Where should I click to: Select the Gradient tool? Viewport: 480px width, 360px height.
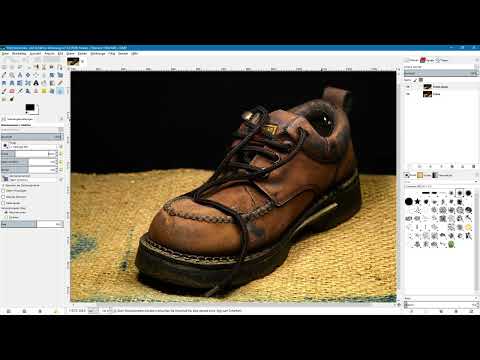[52, 83]
